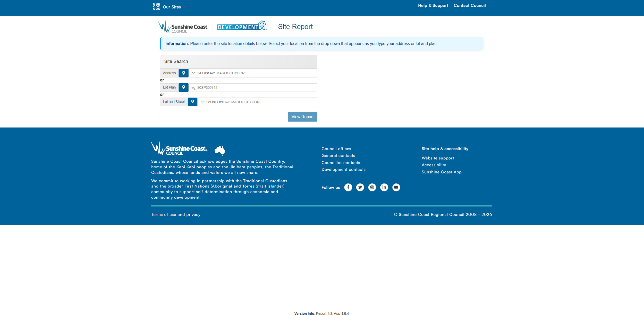The image size is (644, 315).
Task: Open Sunshine Coast App link
Action: pyautogui.click(x=442, y=172)
